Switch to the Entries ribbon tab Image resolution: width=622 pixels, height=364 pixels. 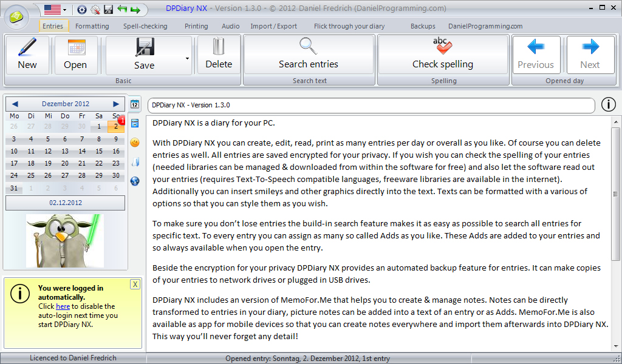53,26
